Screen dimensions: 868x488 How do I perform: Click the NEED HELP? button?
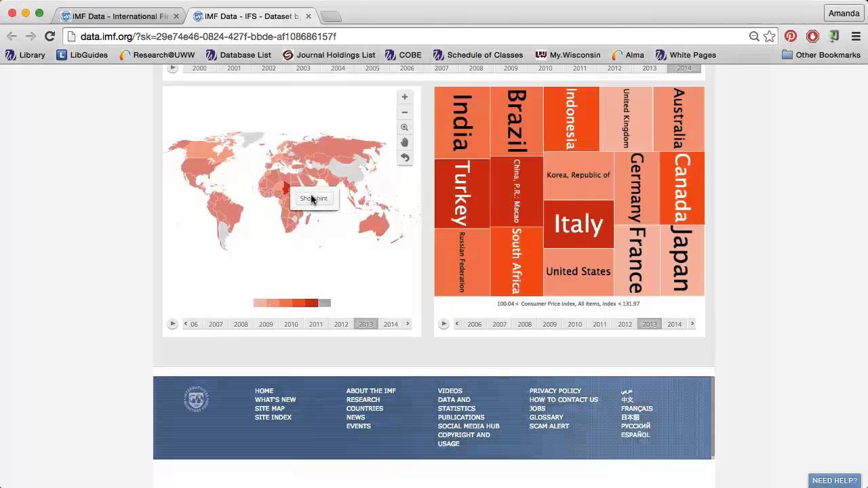[835, 481]
